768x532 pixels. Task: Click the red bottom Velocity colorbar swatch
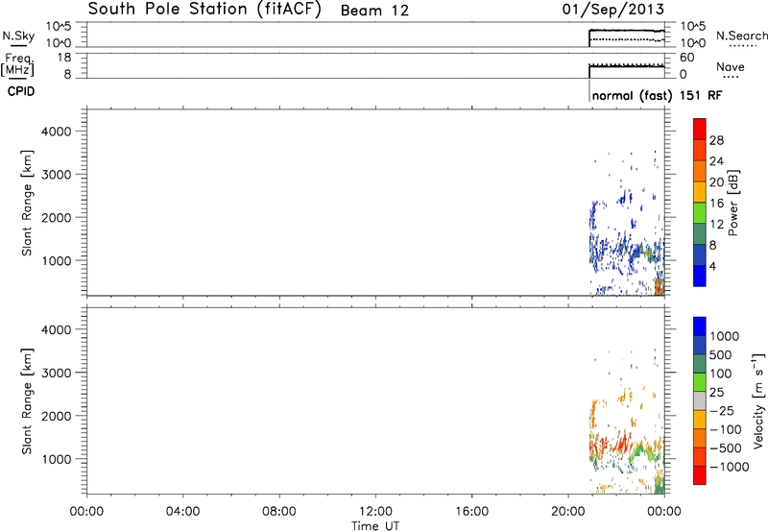700,475
